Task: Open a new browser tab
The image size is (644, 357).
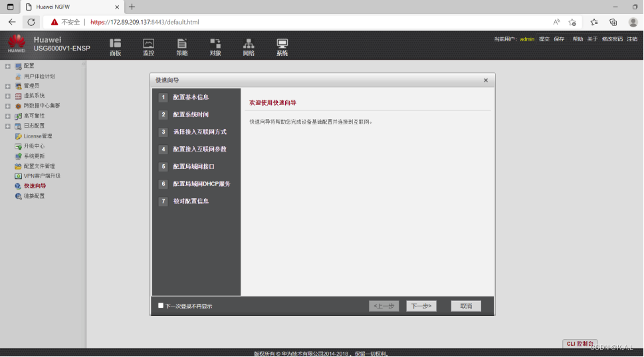Action: [x=132, y=7]
